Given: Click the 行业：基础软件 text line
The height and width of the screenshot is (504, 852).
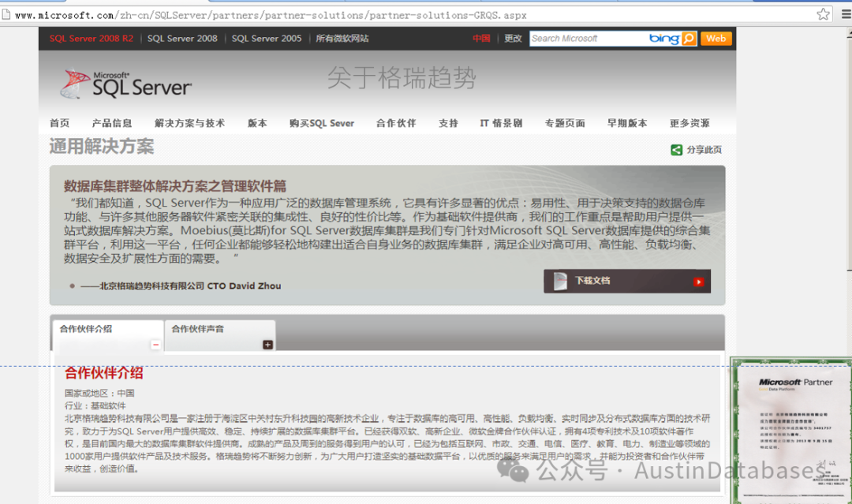Looking at the screenshot, I should point(95,405).
